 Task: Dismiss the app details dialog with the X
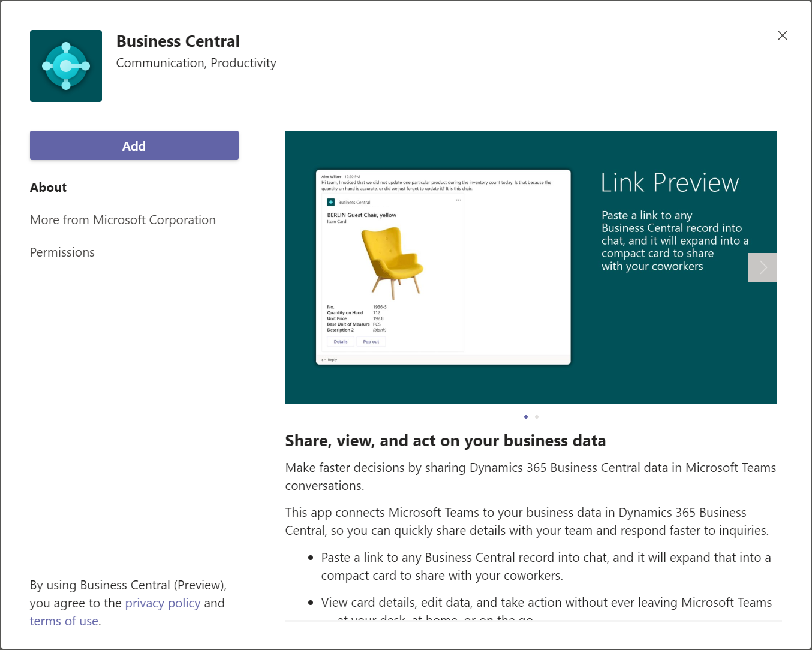[782, 35]
